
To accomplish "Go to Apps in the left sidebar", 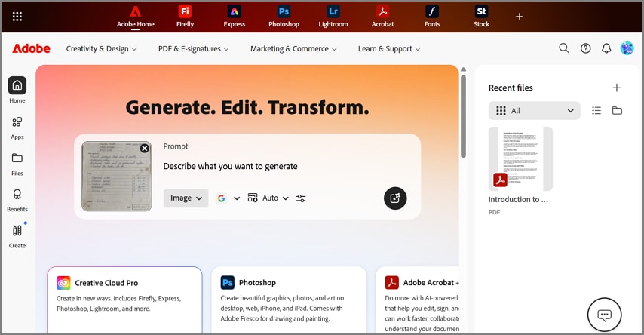I will (x=17, y=128).
